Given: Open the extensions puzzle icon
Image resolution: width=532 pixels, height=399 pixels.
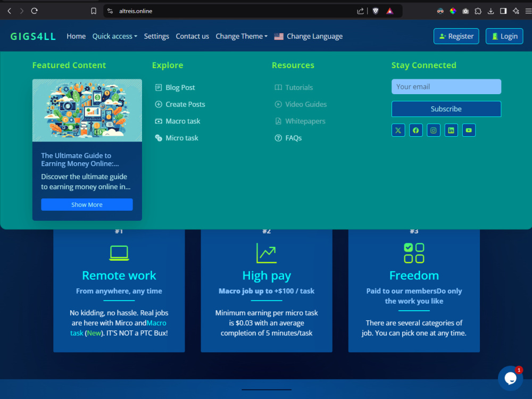Looking at the screenshot, I should (x=478, y=11).
